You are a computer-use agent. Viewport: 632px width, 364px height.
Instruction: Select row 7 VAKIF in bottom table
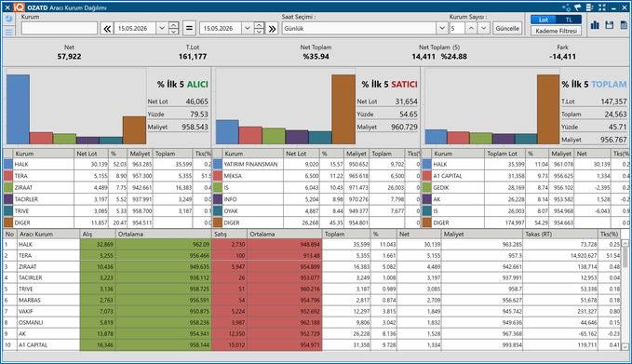tap(312, 311)
